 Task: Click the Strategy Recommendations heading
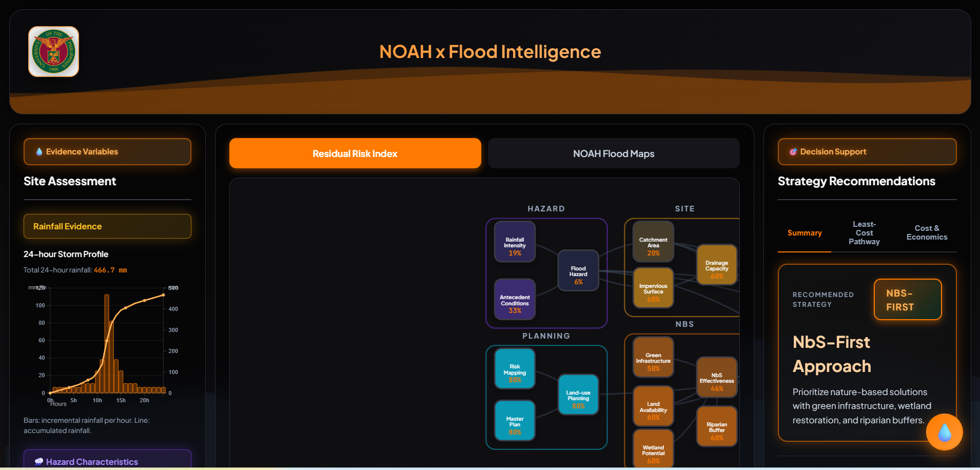coord(856,181)
